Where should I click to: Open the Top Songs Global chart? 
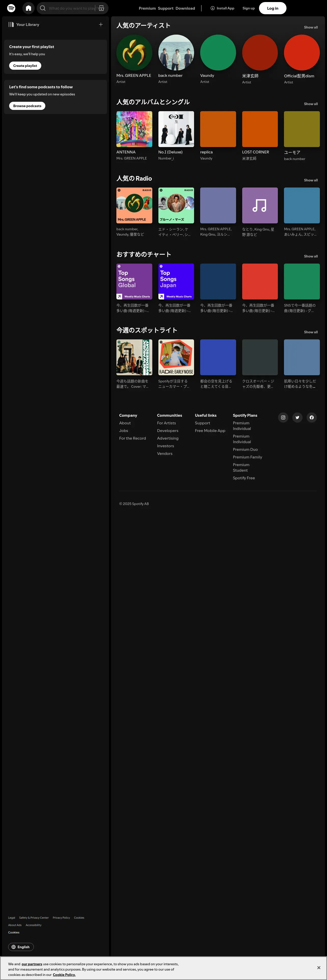134,288
